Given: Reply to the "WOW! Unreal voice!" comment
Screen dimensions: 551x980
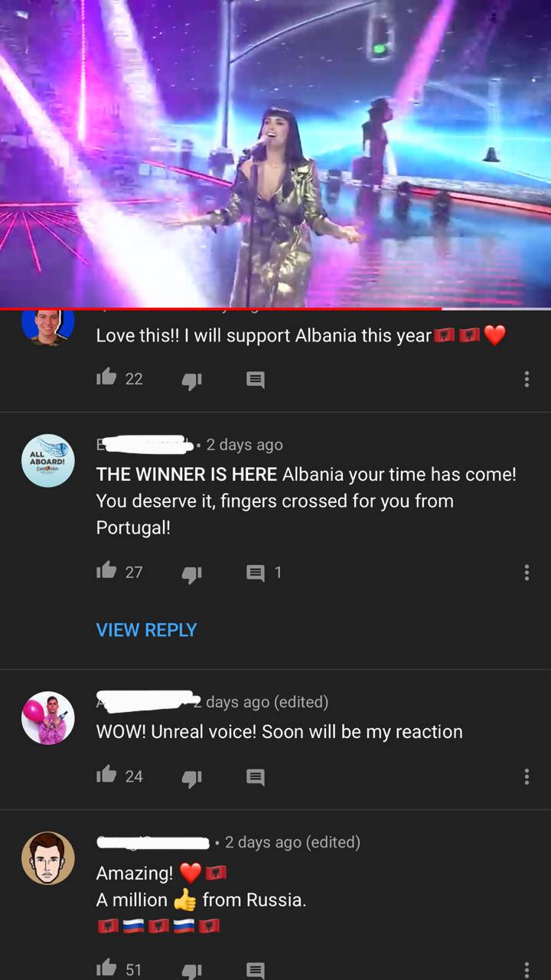Looking at the screenshot, I should point(256,776).
